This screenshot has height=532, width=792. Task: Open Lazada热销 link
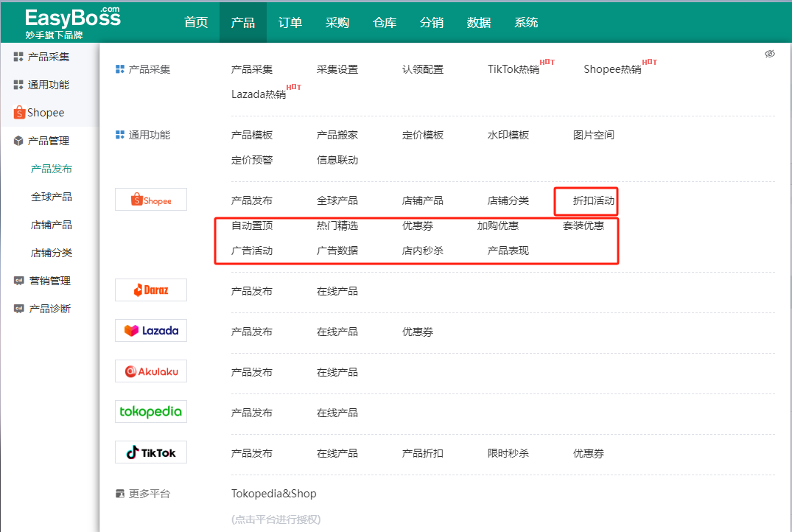coord(259,94)
